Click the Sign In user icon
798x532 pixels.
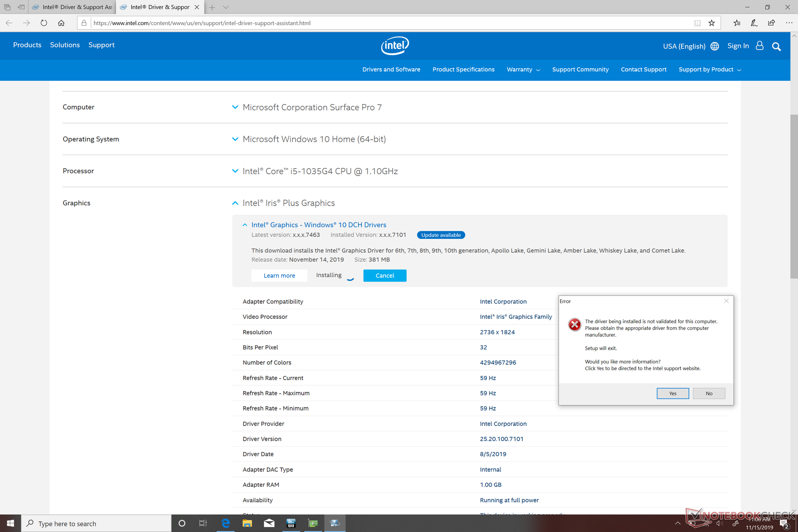[759, 46]
